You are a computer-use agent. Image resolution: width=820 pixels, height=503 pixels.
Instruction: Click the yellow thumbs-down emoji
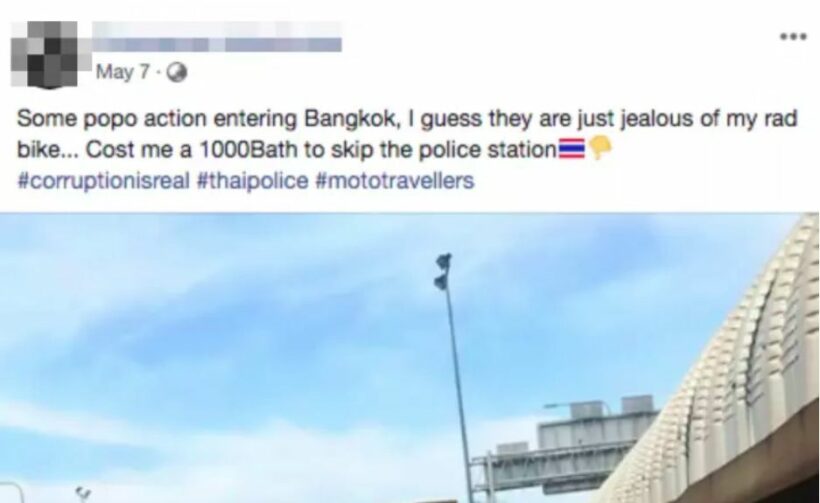click(x=600, y=147)
